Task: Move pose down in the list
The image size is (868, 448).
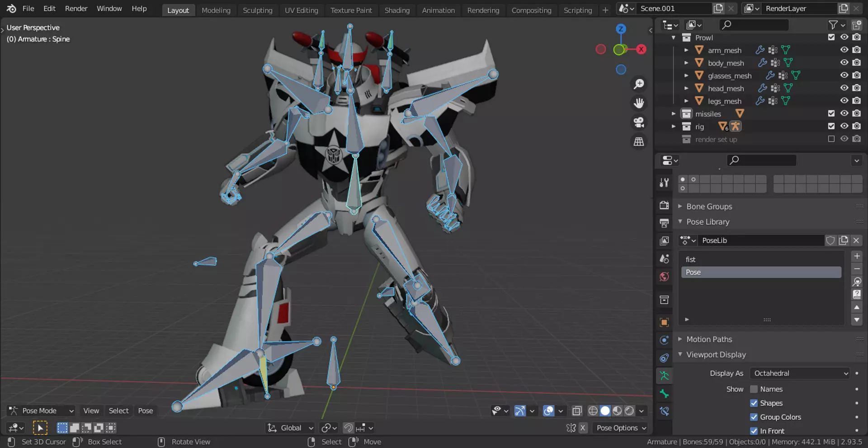Action: coord(857,320)
